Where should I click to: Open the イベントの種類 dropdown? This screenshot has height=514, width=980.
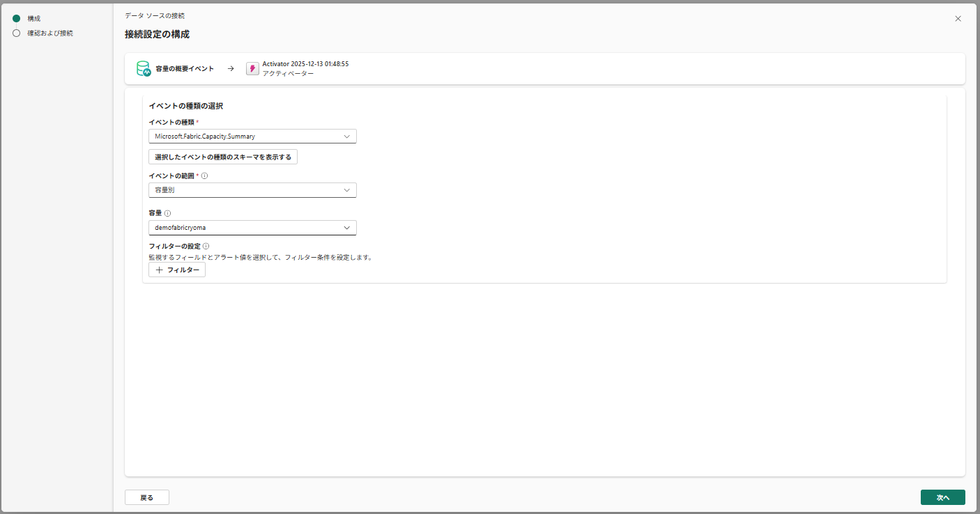coord(252,137)
